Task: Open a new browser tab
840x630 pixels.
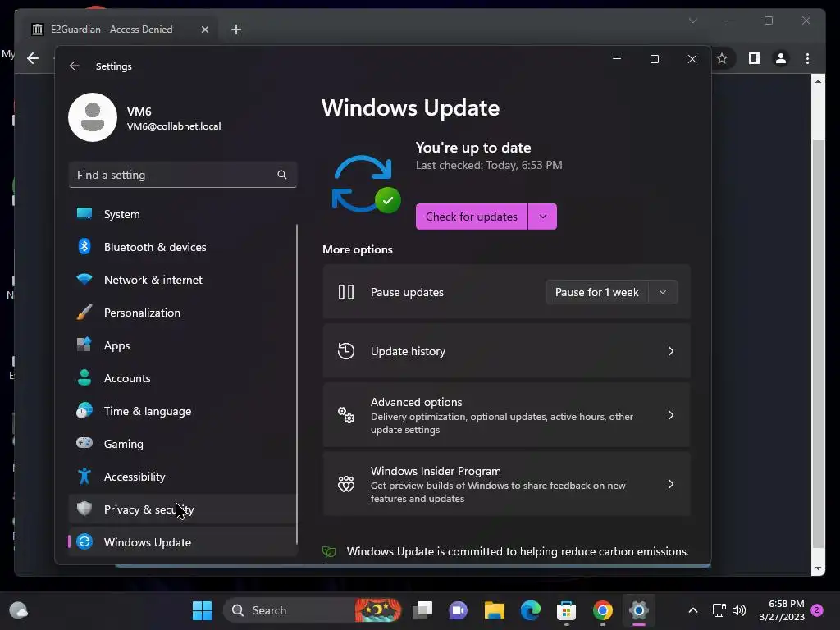Action: click(236, 30)
